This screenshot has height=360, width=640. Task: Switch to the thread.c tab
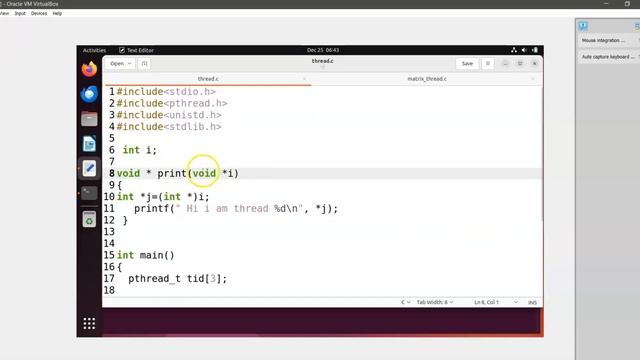[208, 79]
